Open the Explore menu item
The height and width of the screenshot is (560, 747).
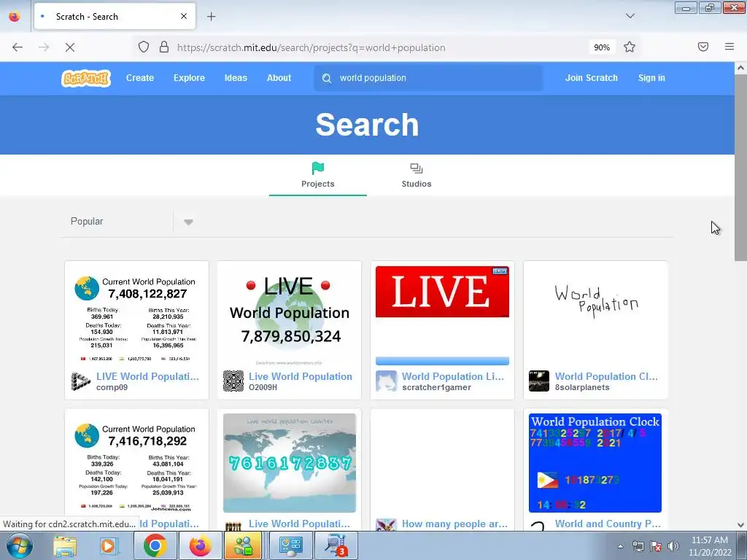point(189,78)
